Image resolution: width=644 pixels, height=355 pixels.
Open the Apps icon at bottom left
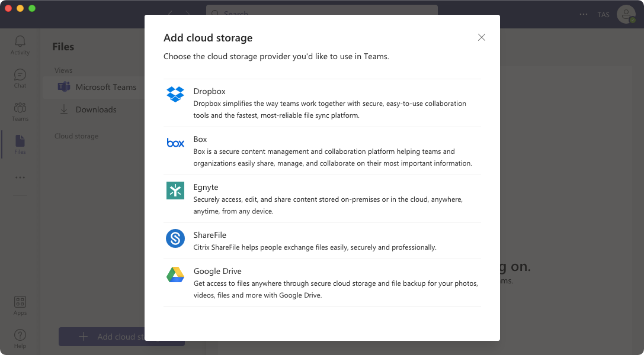[x=20, y=304]
